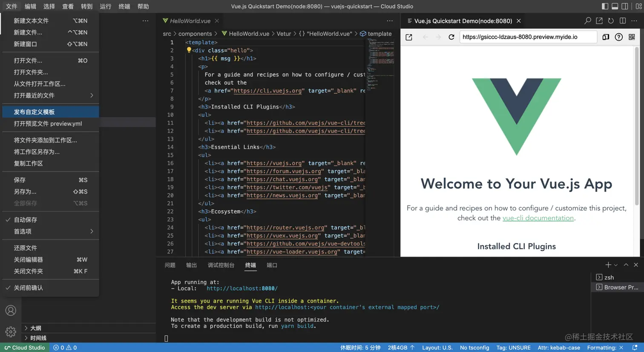The width and height of the screenshot is (644, 352).
Task: Toggle the 关闭前确认 confirm before close option
Action: [x=50, y=288]
